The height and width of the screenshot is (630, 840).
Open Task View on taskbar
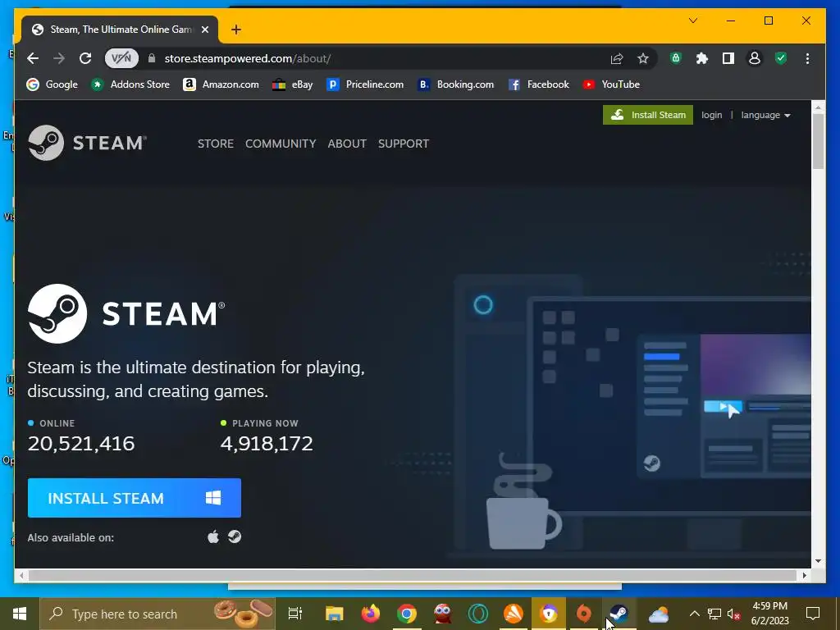pyautogui.click(x=295, y=614)
